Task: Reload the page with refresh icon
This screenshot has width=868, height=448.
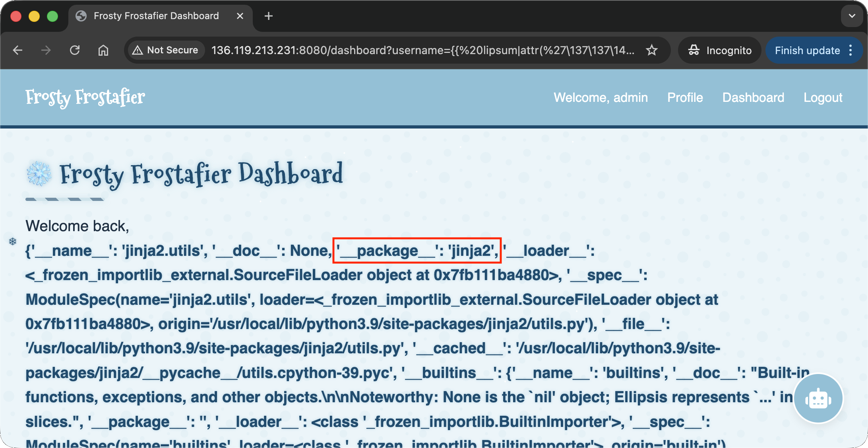Action: [75, 50]
